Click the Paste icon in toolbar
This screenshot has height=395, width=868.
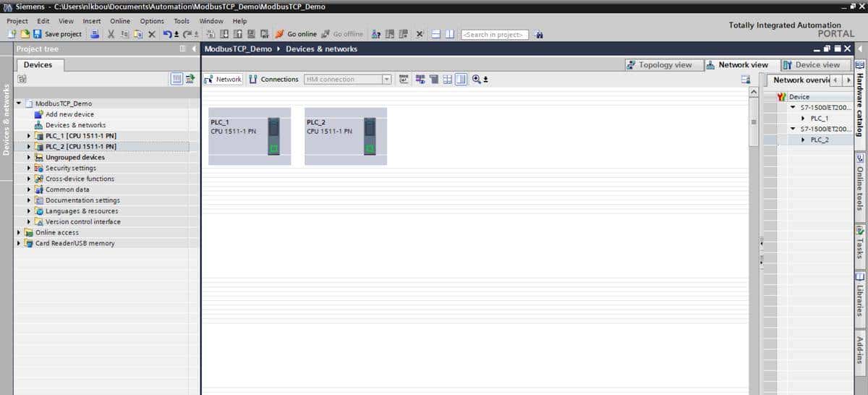(137, 34)
